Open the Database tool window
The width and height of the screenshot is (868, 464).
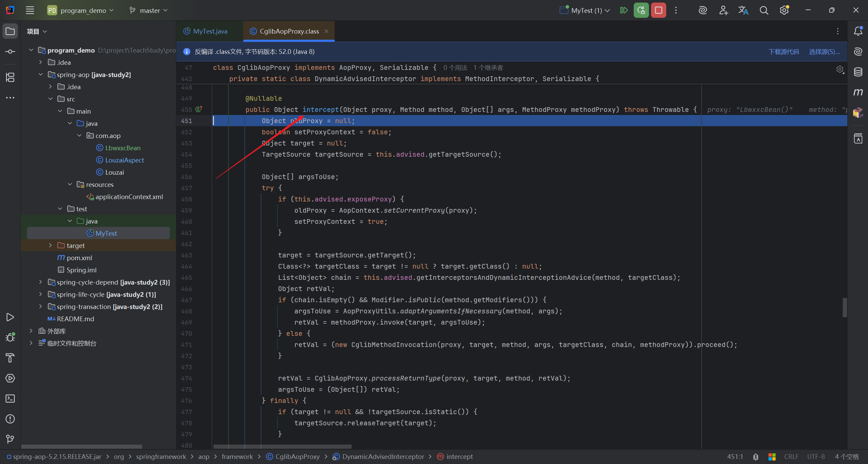tap(858, 72)
